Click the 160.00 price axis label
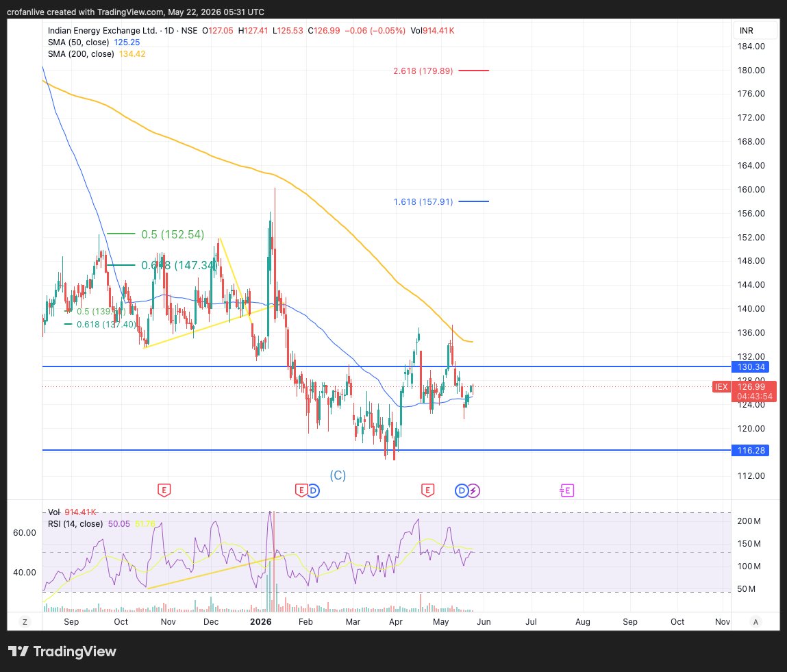 tap(751, 189)
